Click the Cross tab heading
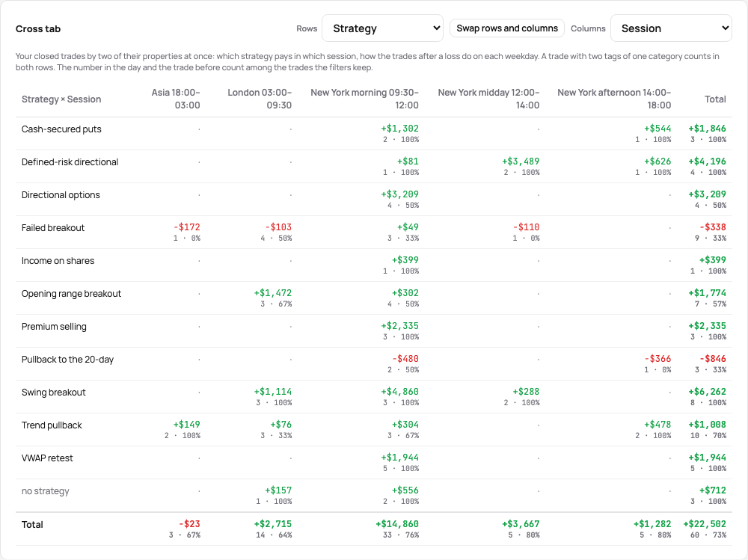Viewport: 748px width, 560px height. [38, 28]
